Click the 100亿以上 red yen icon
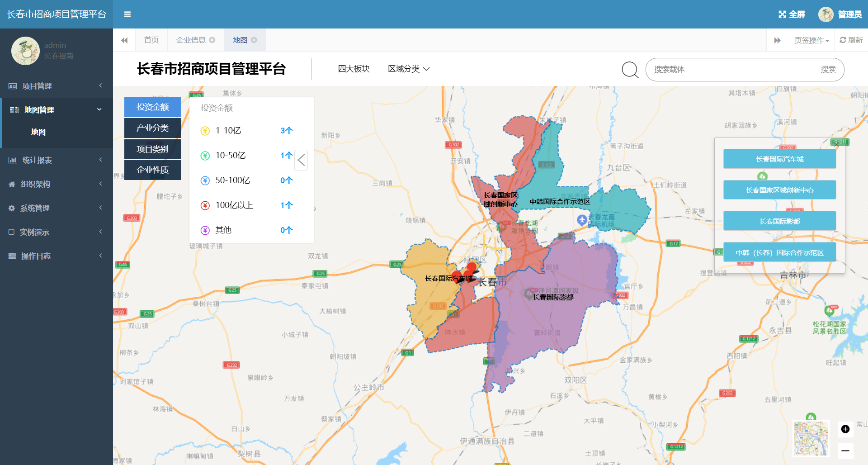This screenshot has width=868, height=465. (x=205, y=205)
